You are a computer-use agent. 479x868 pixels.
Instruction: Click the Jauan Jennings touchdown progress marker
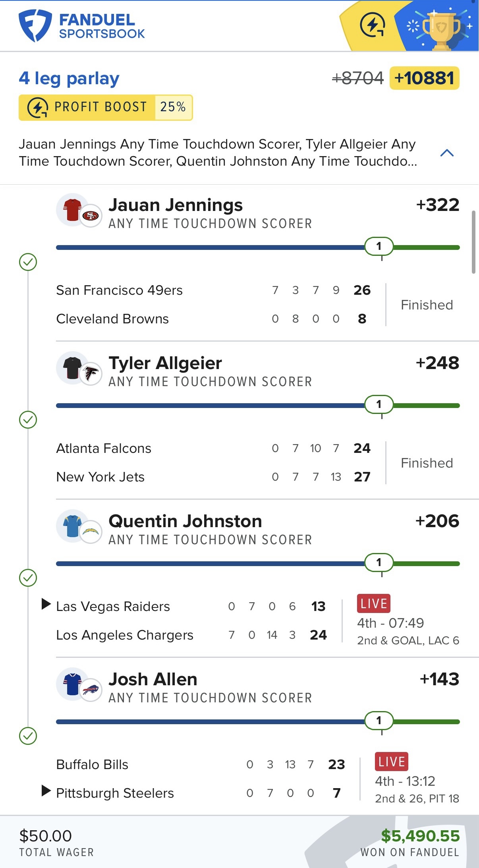379,246
